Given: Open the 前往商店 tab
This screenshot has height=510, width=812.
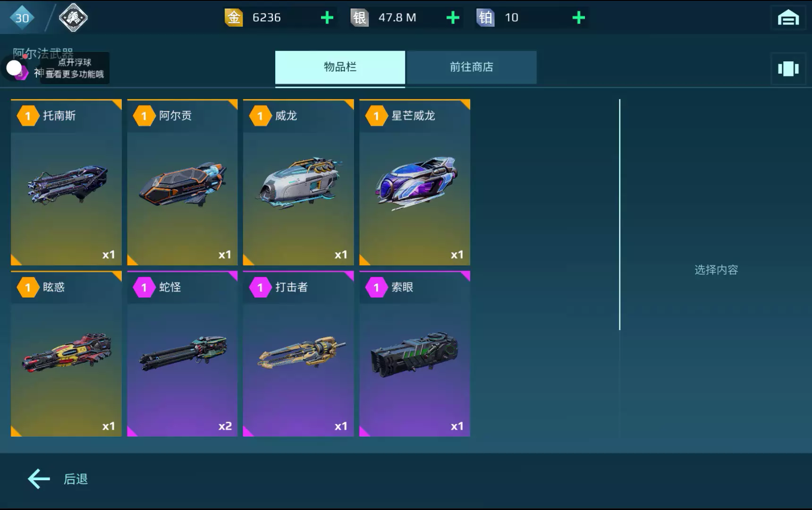Looking at the screenshot, I should tap(472, 67).
